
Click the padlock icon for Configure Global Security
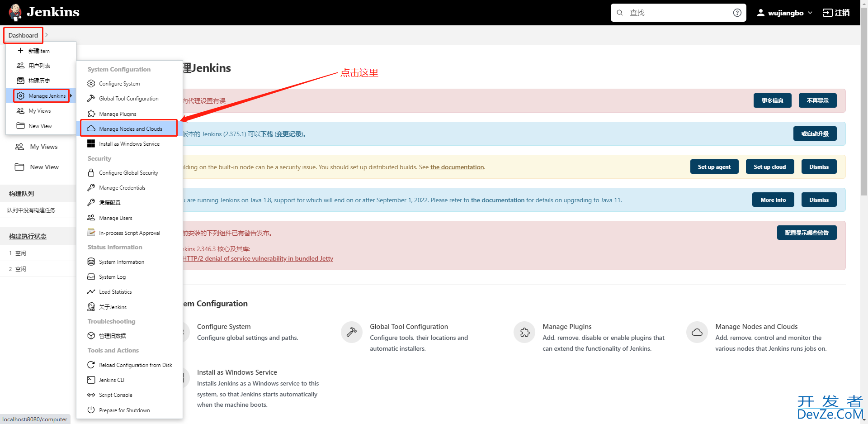(91, 173)
